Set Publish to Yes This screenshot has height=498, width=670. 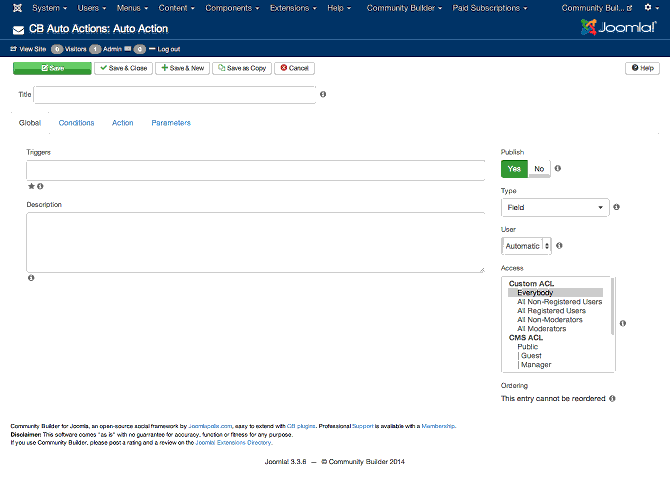(514, 169)
